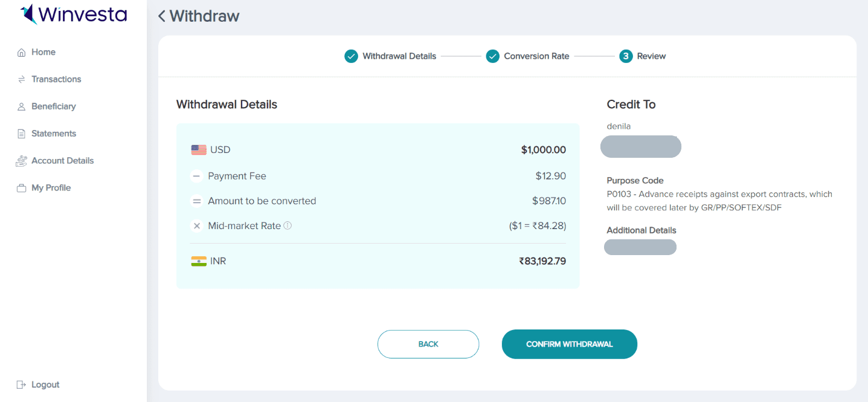Open My Profile from the sidebar
Viewport: 868px width, 402px height.
click(x=51, y=188)
